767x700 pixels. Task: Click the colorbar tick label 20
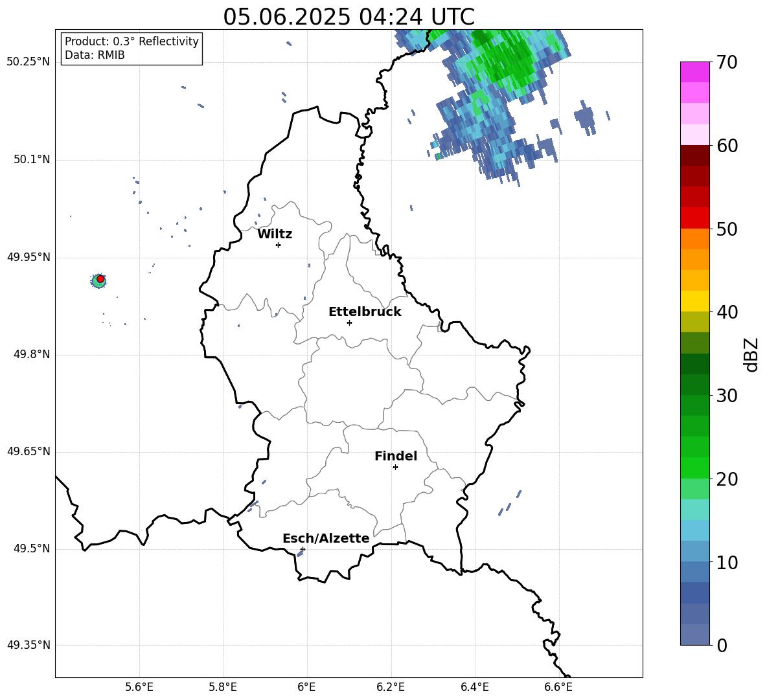point(726,479)
